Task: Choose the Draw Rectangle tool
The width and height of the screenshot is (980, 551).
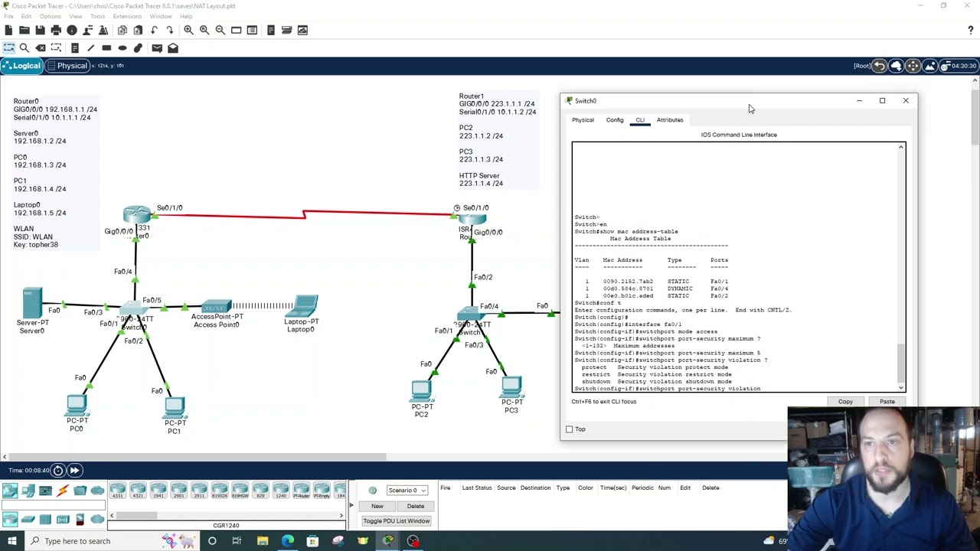Action: click(106, 47)
